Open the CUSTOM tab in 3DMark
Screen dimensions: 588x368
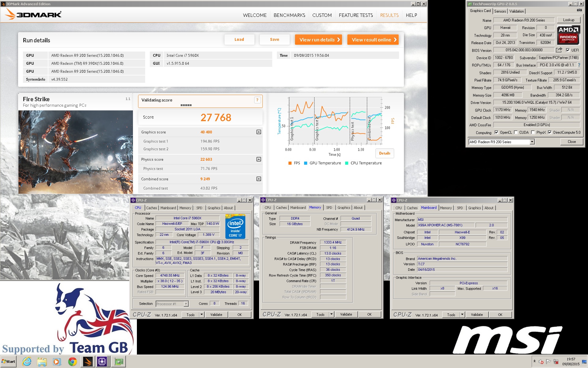(322, 15)
